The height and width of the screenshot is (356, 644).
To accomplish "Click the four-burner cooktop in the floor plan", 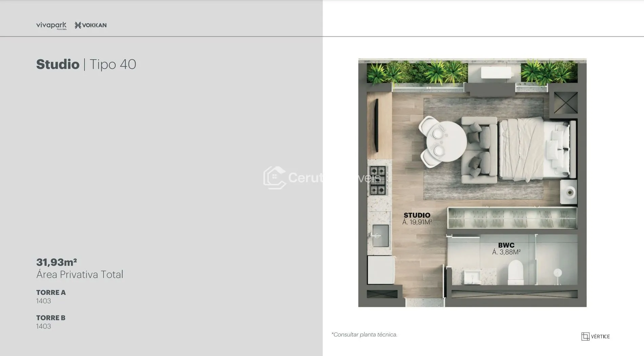I will pos(378,180).
